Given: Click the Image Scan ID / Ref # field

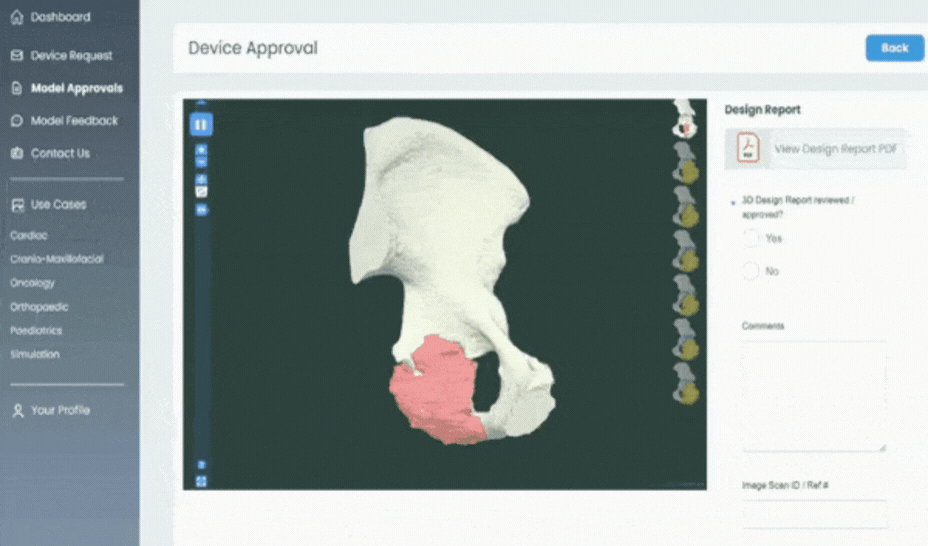Looking at the screenshot, I should (814, 513).
